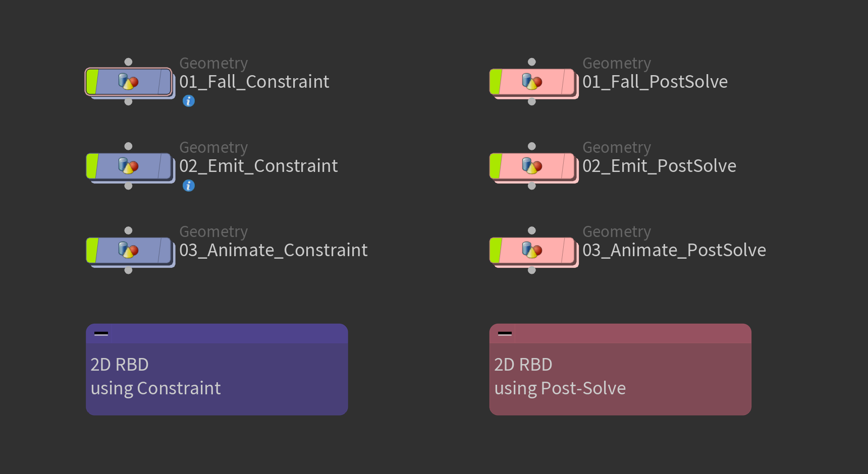Image resolution: width=868 pixels, height=474 pixels.
Task: Collapse the "2D RBD using Post-Solve" sticky note
Action: (x=505, y=333)
